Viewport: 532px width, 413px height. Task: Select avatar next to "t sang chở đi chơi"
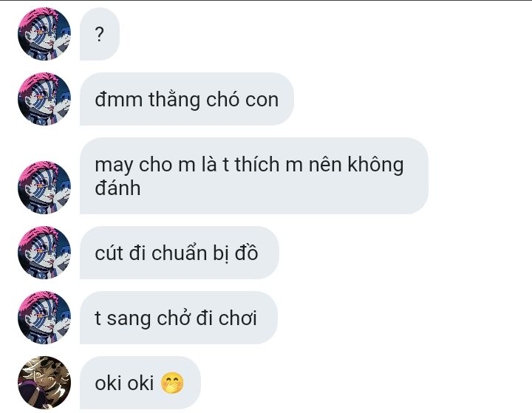44,317
